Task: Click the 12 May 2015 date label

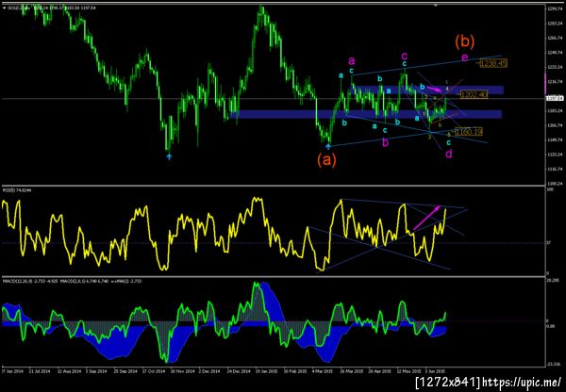Action: click(408, 370)
